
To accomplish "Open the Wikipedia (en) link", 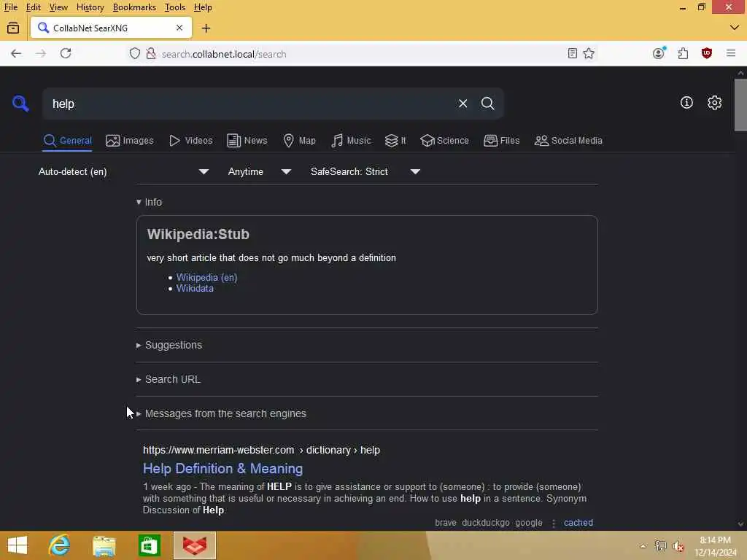I will pyautogui.click(x=206, y=277).
